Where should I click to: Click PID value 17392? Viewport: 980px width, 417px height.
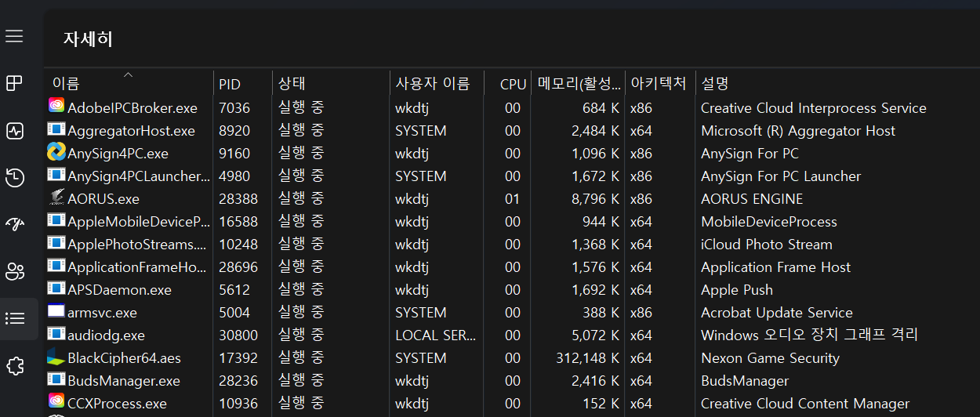coord(238,358)
